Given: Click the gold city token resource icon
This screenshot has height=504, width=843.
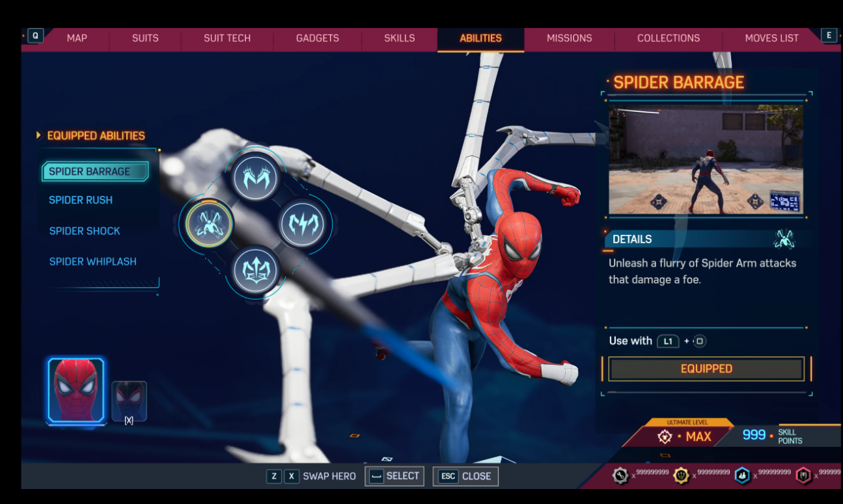Looking at the screenshot, I should [682, 475].
